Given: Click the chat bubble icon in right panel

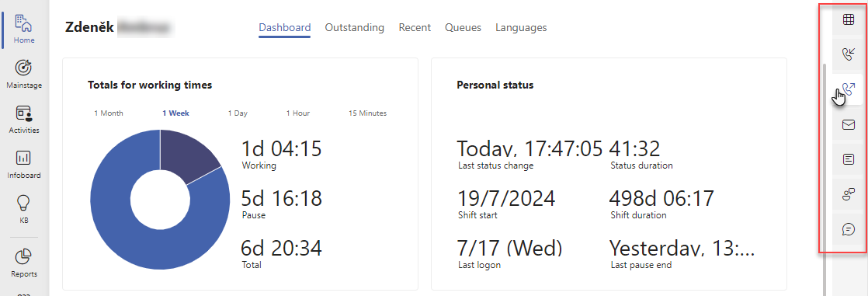Looking at the screenshot, I should [848, 228].
